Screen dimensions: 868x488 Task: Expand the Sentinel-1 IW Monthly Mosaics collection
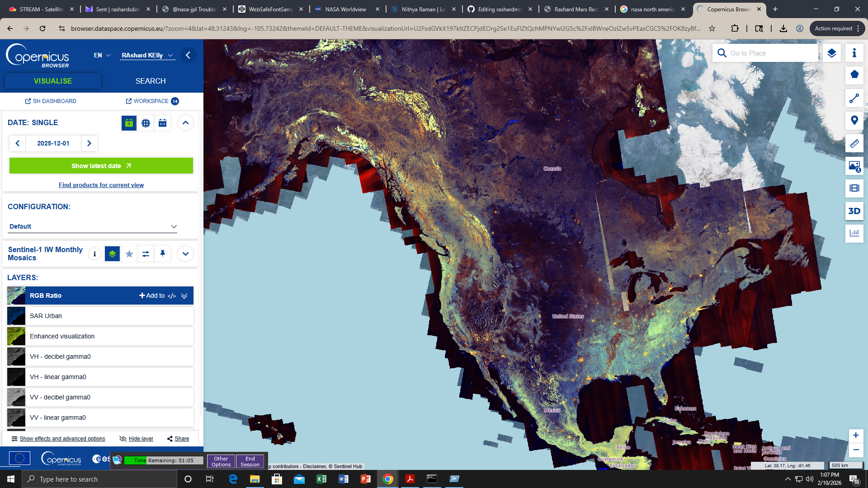click(185, 254)
